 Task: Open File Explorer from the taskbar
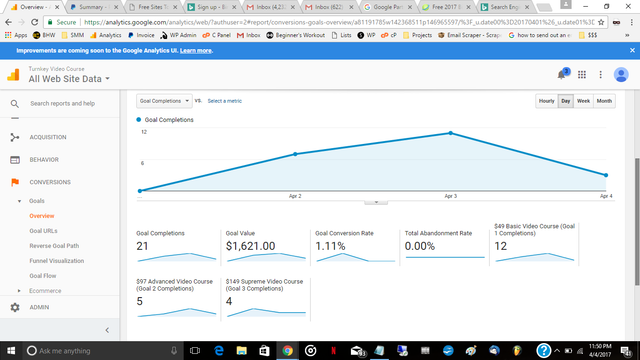(241, 351)
